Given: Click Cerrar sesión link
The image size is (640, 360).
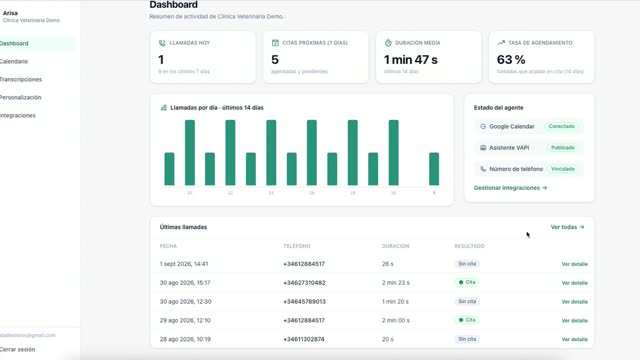Looking at the screenshot, I should (x=18, y=349).
